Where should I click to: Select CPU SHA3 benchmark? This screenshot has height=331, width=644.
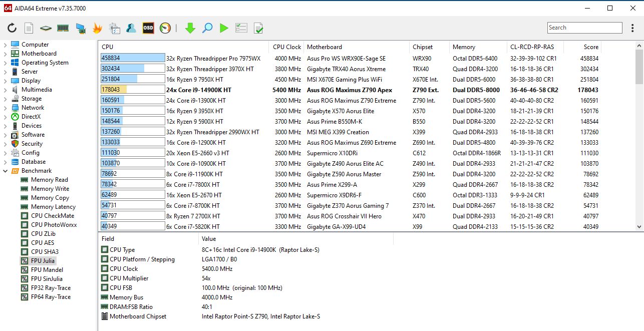pyautogui.click(x=45, y=252)
